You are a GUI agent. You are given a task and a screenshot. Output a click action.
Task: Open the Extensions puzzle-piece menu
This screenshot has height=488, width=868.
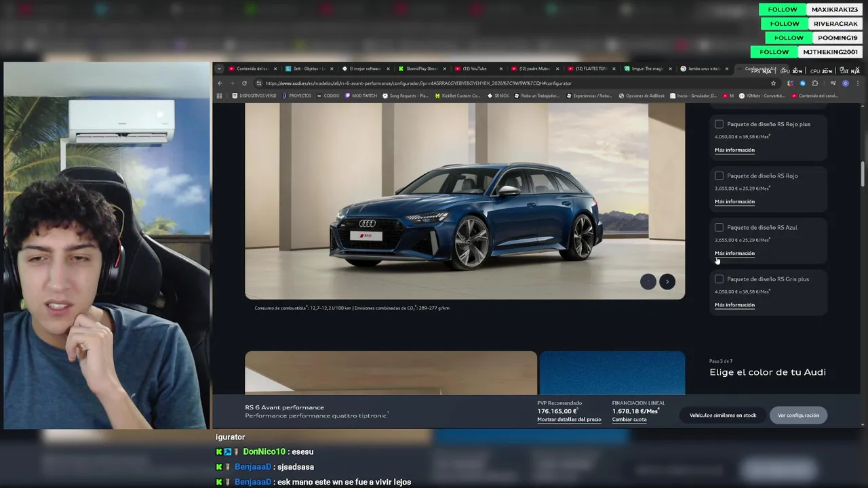coord(815,83)
